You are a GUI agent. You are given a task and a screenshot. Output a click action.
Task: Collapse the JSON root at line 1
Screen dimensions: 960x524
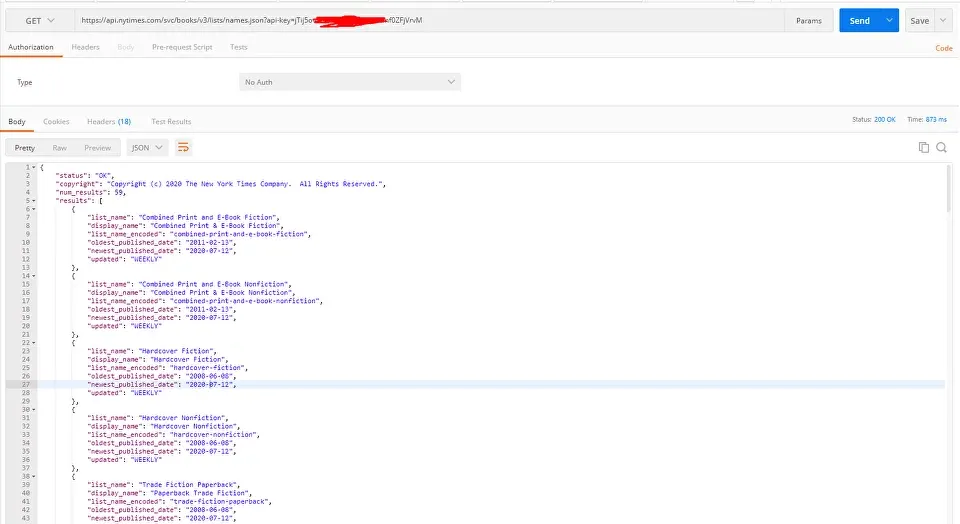pos(34,167)
